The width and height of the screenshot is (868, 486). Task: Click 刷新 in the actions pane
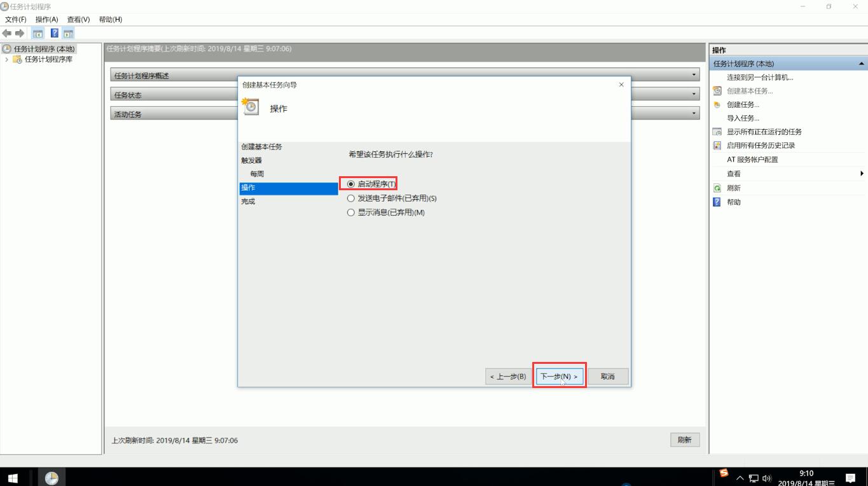point(733,188)
